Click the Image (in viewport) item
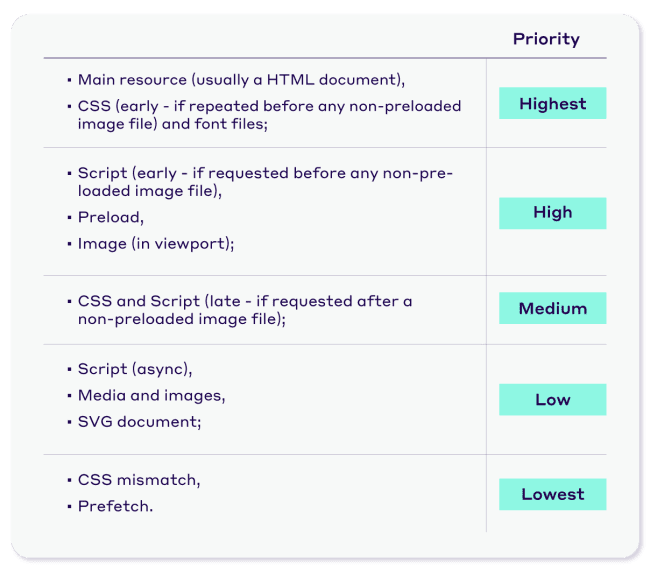Screen dimensions: 650x577 (x=155, y=243)
